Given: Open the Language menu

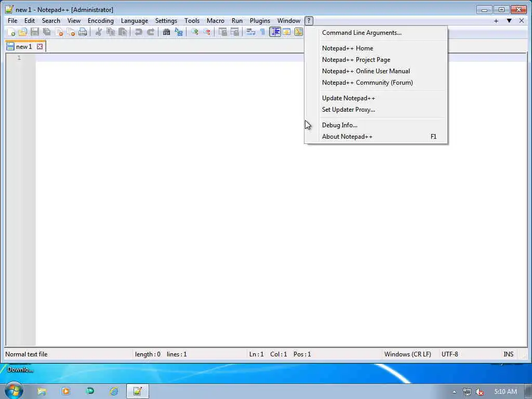Looking at the screenshot, I should (x=135, y=21).
